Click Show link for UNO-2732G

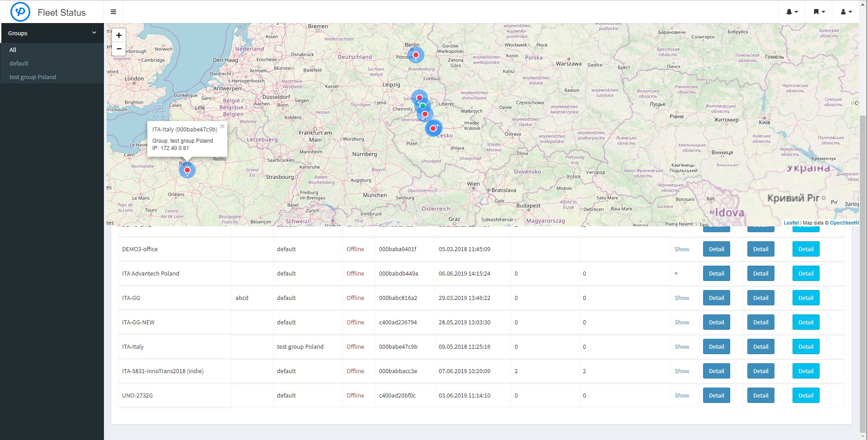pos(682,395)
